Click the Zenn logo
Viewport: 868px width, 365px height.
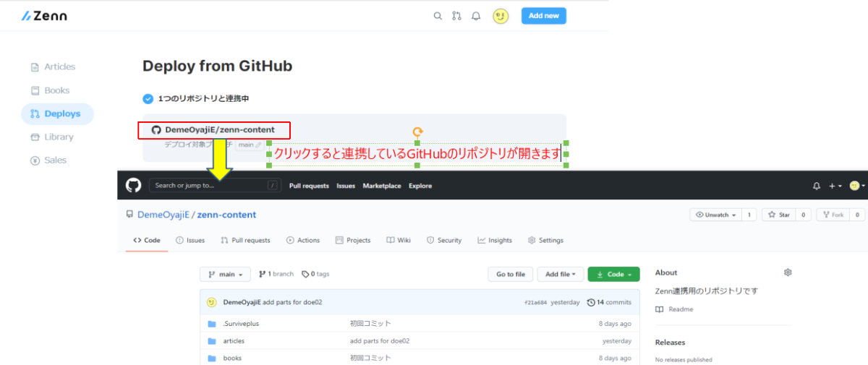[x=44, y=15]
